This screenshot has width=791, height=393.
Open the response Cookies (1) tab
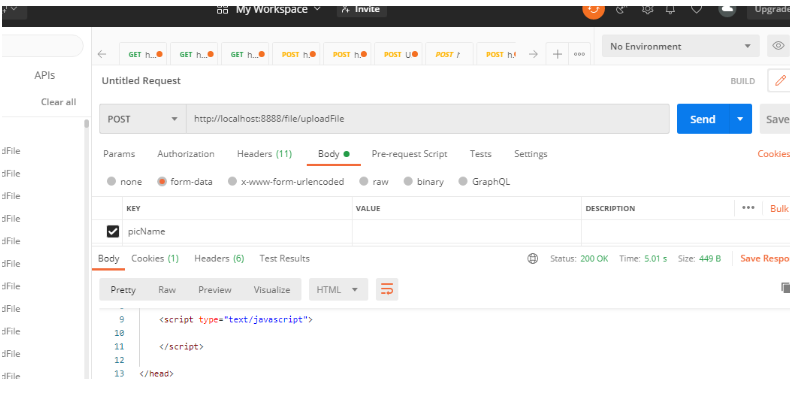tap(155, 258)
